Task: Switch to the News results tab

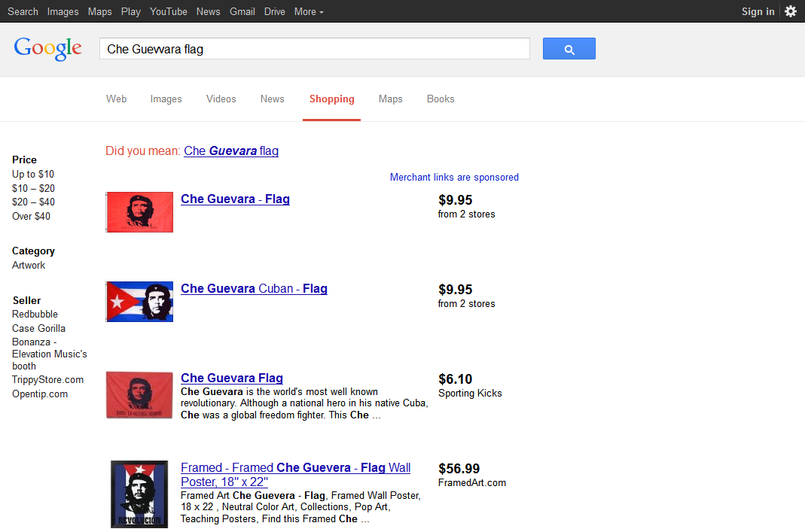Action: 272,99
